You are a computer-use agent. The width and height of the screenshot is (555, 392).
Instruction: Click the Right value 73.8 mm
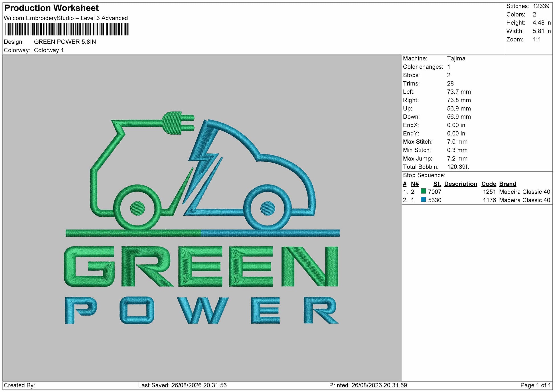(459, 100)
